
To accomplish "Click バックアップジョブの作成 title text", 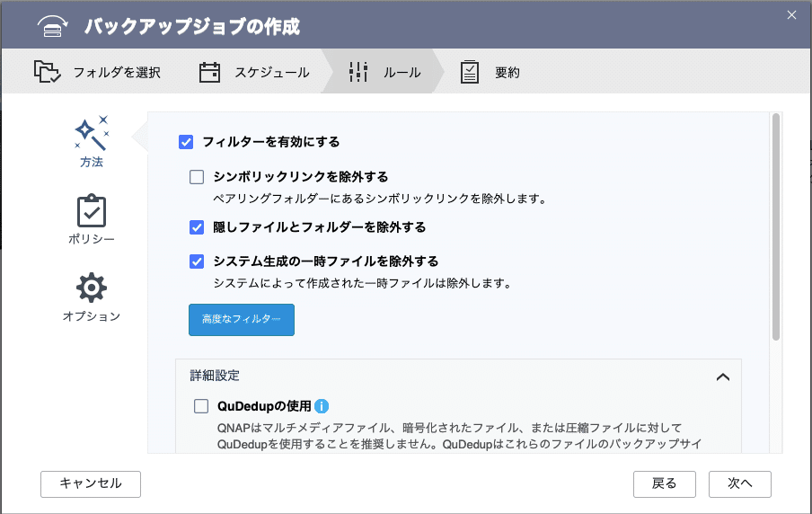I will (x=192, y=26).
